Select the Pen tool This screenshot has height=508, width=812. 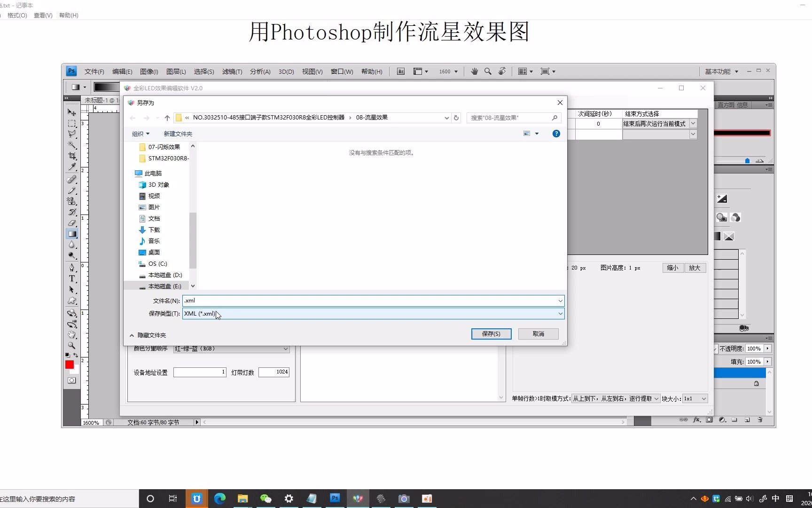71,268
